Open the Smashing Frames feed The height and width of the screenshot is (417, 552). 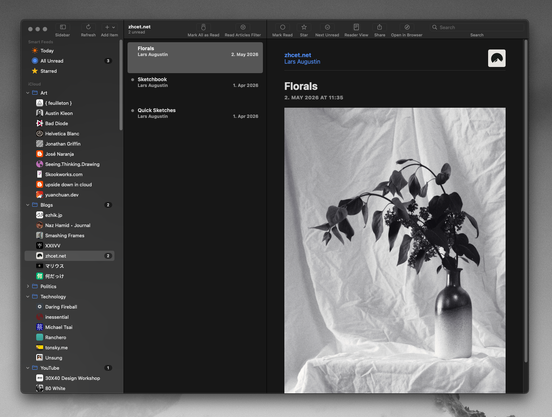coord(70,235)
